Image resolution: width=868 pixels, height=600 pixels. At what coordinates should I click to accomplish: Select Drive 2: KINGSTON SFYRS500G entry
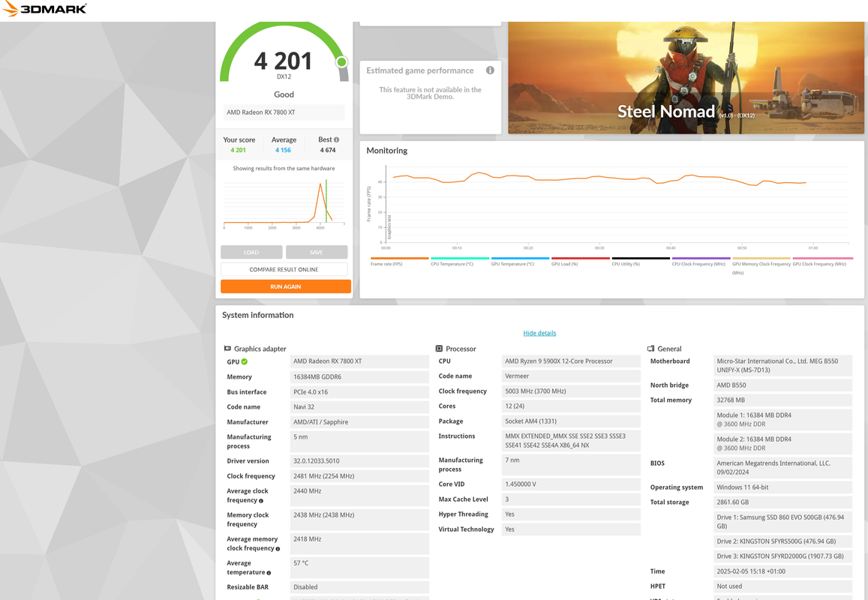[782, 542]
